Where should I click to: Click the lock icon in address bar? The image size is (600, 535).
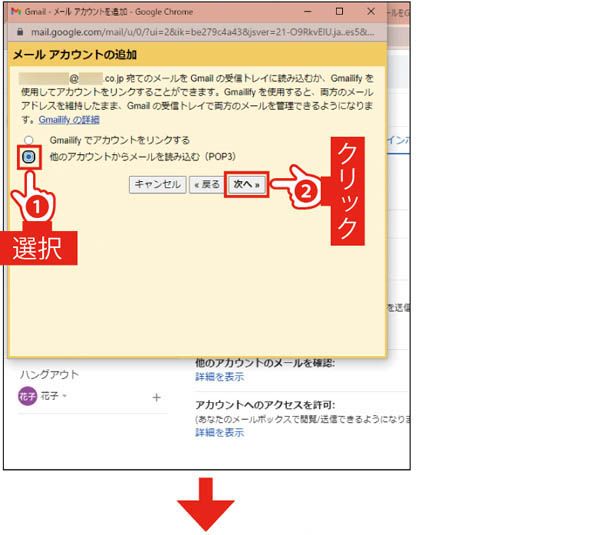[x=20, y=32]
